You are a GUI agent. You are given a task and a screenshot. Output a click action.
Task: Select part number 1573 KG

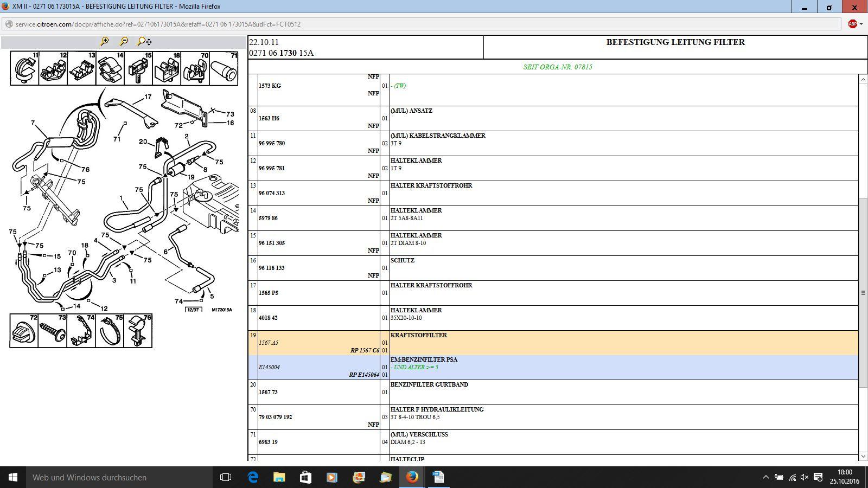coord(270,86)
